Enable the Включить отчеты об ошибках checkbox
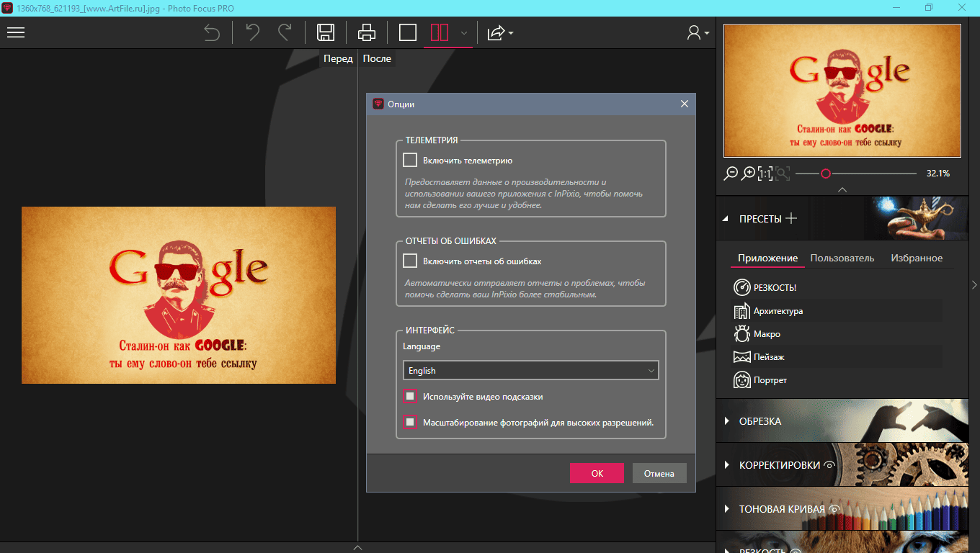 click(410, 261)
